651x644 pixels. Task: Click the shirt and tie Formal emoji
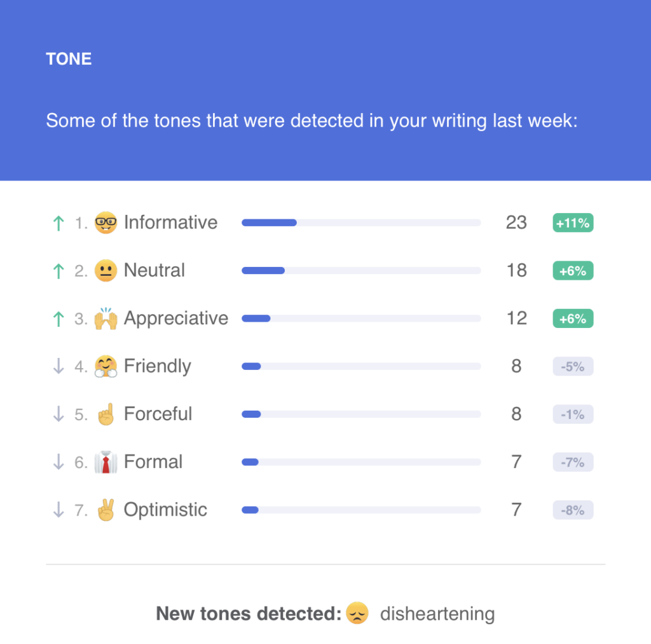[x=106, y=462]
